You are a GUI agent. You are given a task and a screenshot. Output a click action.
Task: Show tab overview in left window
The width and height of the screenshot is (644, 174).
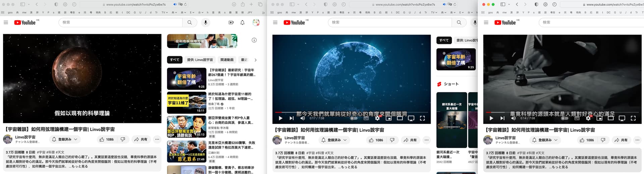point(260,4)
